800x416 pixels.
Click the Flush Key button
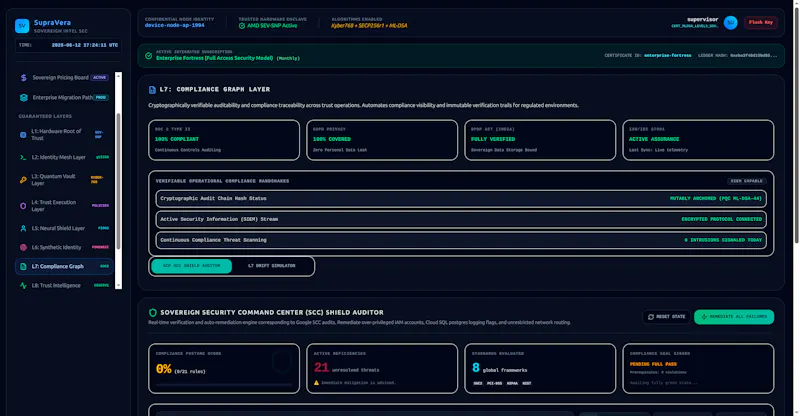(761, 22)
